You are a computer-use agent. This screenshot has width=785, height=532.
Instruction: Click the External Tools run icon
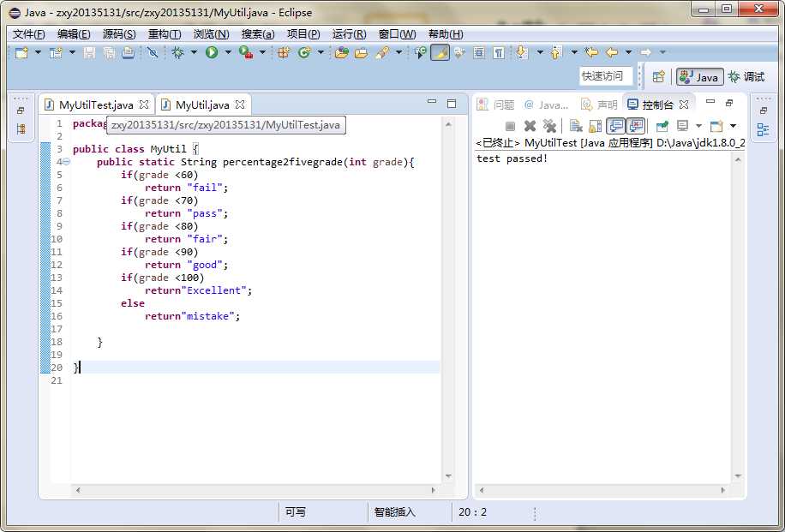(x=246, y=52)
